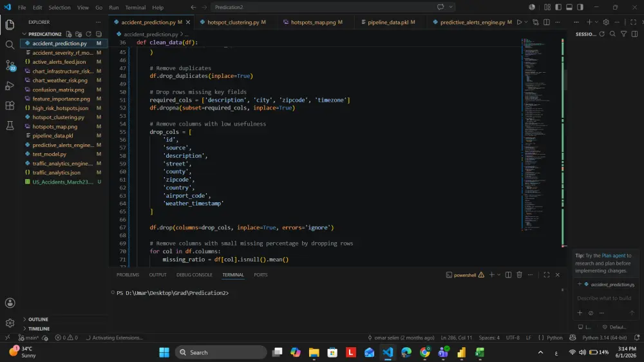
Task: Open the Accounts menu icon
Action: [10, 303]
